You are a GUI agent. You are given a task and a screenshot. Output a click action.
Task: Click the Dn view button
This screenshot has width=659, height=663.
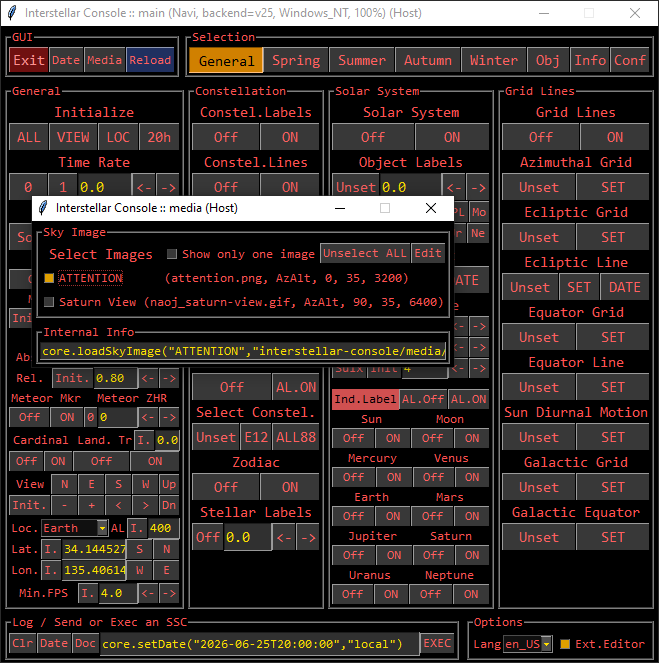tap(169, 505)
